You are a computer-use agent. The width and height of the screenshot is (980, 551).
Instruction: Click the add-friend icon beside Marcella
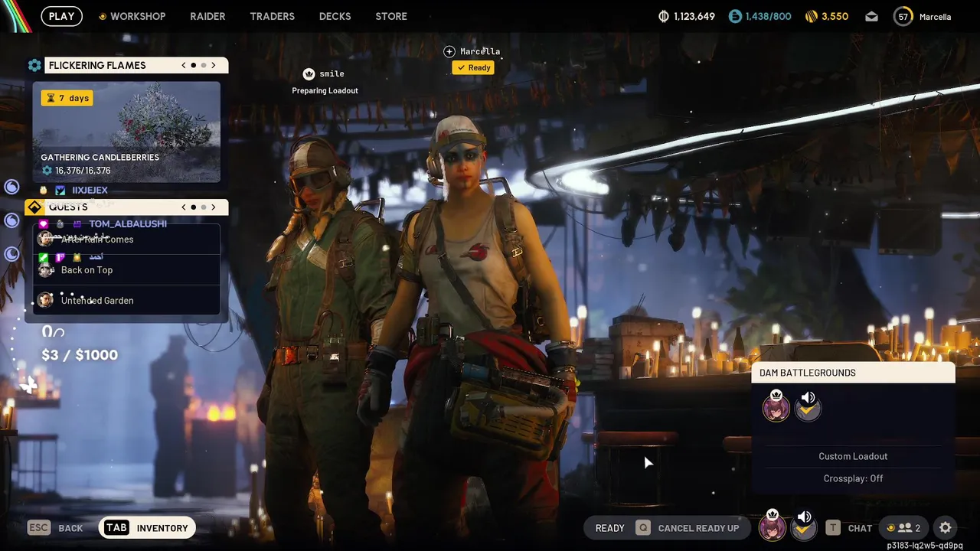pos(449,51)
